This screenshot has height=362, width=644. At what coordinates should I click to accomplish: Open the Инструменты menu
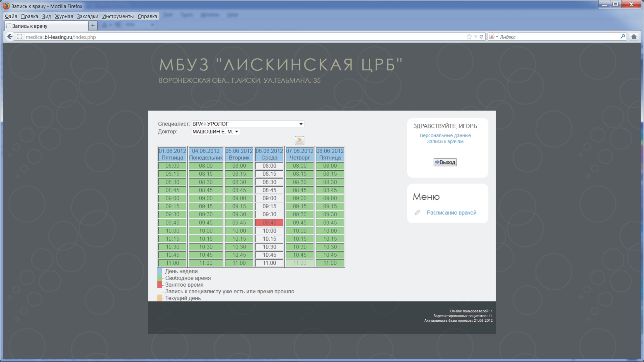coord(118,16)
